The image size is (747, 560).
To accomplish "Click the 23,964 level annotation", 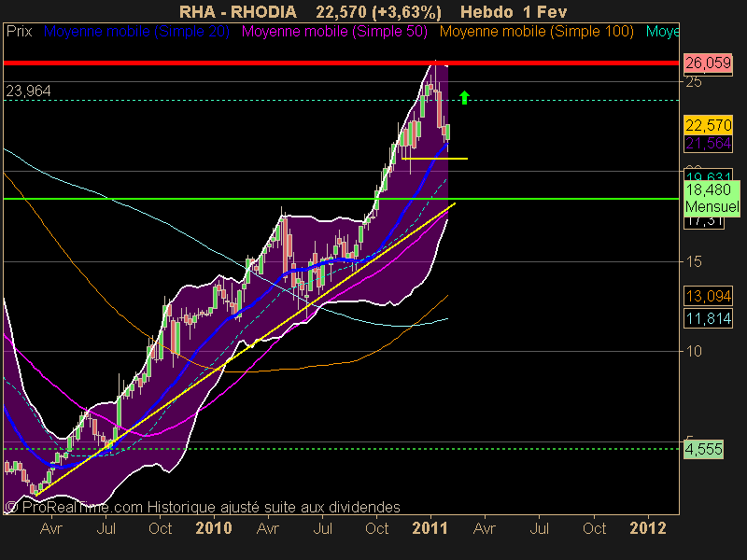I will click(x=28, y=91).
